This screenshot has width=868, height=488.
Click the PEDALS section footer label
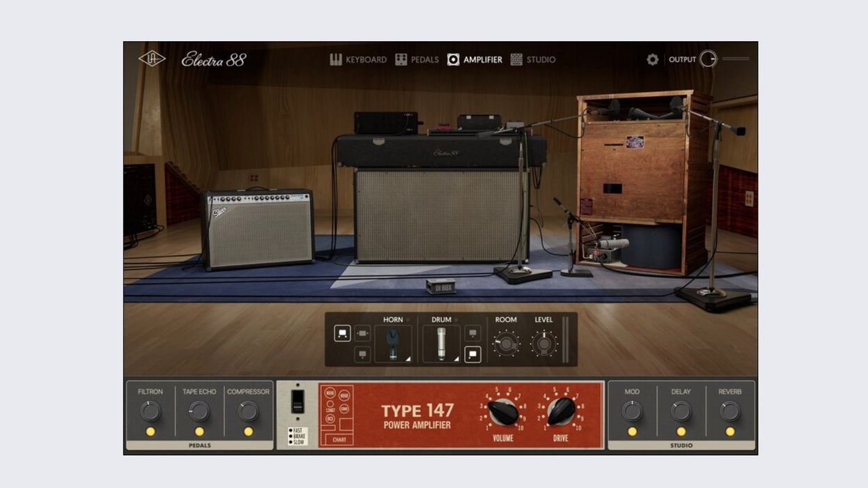point(199,445)
